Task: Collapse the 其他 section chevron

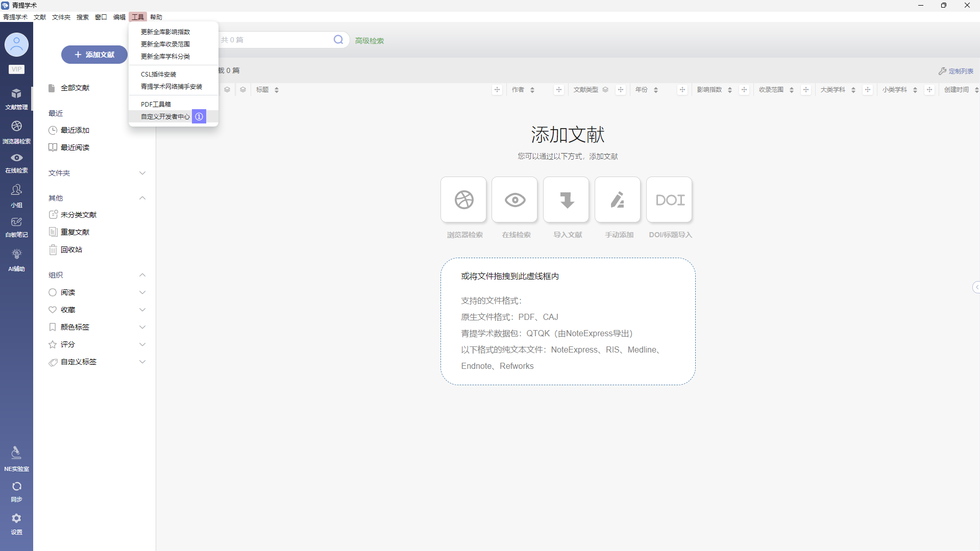Action: pyautogui.click(x=142, y=198)
